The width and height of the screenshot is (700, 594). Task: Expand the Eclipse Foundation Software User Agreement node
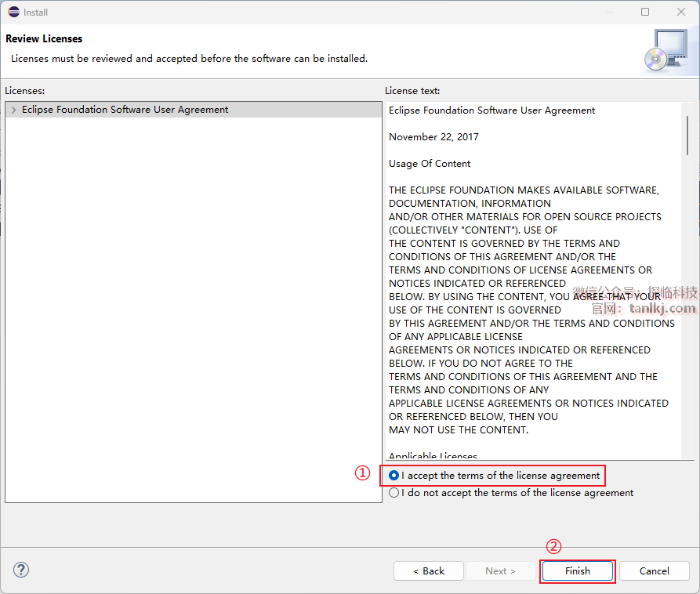pos(14,110)
